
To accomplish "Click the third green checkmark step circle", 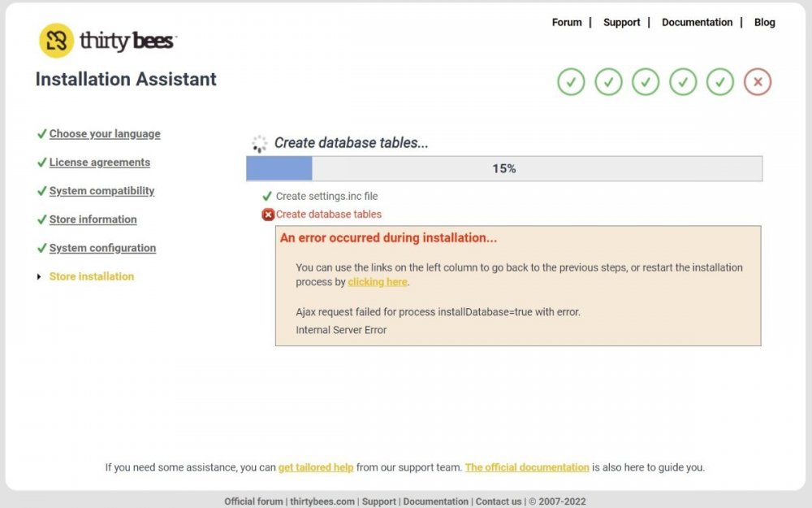I will point(646,82).
